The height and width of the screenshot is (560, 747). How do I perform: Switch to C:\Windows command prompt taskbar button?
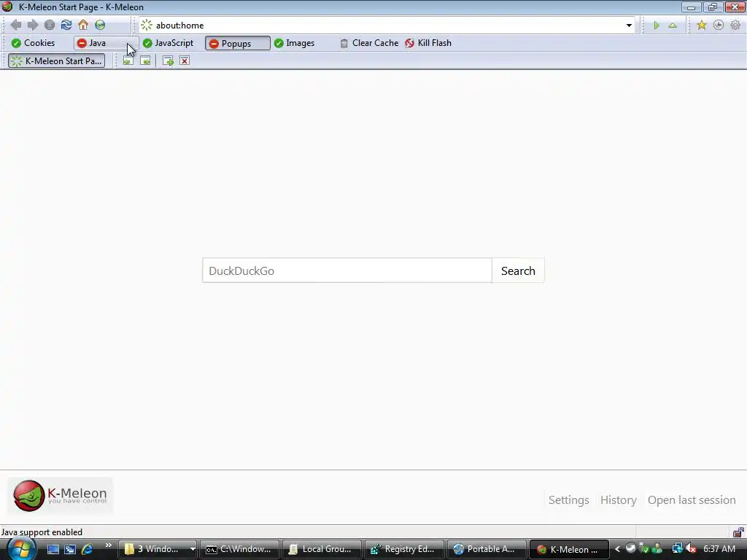(x=239, y=549)
